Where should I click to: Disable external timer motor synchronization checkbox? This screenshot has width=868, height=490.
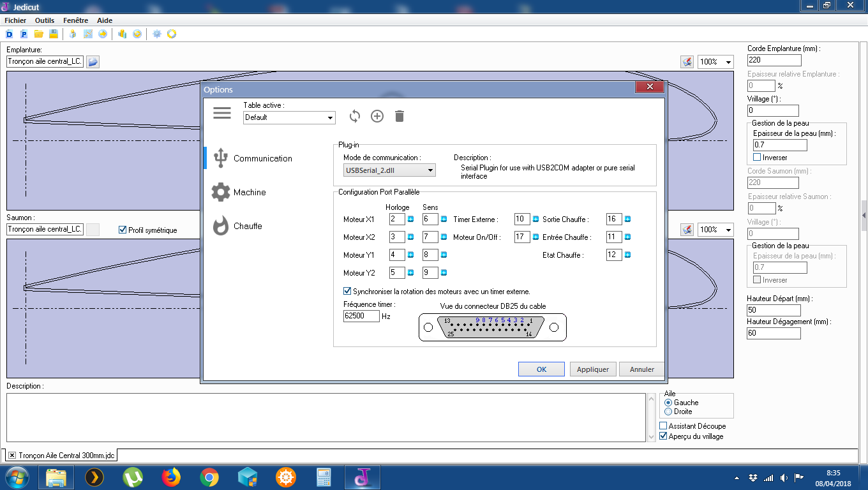(348, 291)
